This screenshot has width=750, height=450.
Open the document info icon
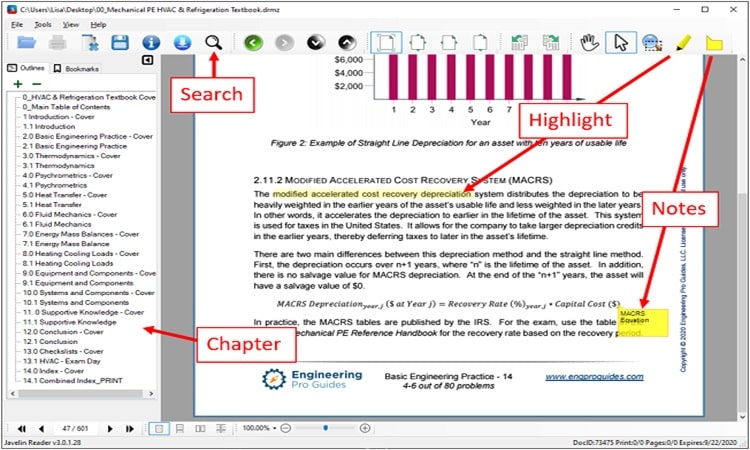coord(151,43)
